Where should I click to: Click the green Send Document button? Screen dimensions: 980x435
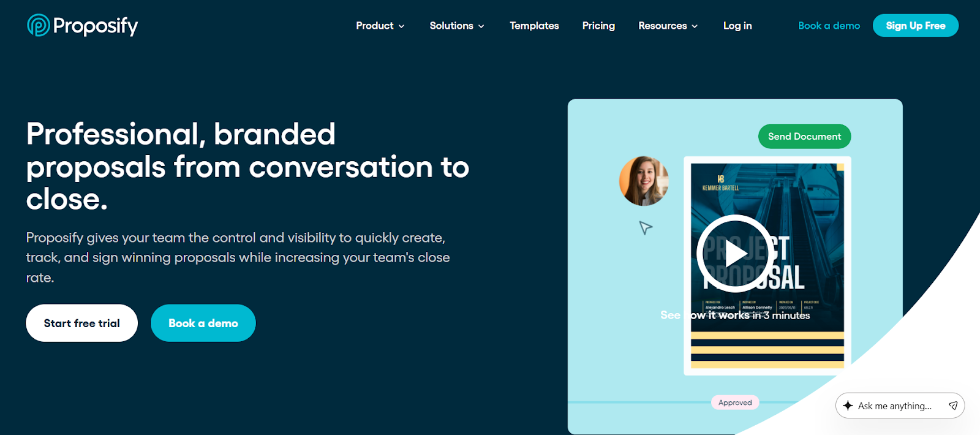(804, 137)
